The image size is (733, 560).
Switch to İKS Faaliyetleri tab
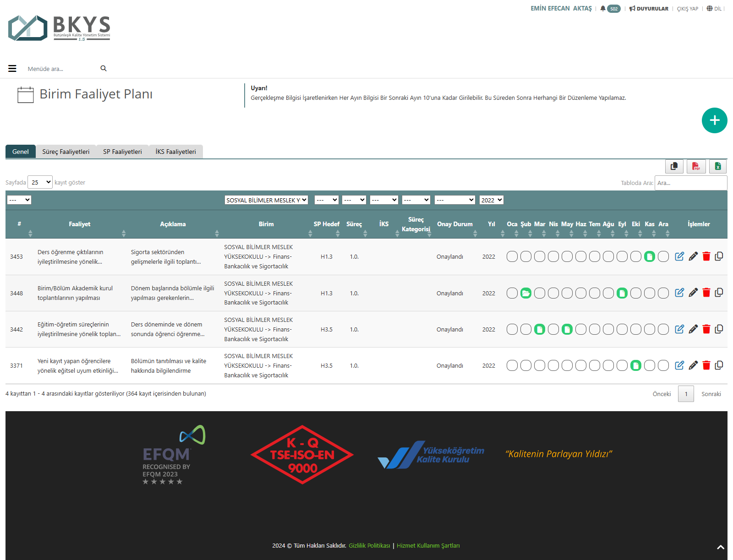coord(175,152)
